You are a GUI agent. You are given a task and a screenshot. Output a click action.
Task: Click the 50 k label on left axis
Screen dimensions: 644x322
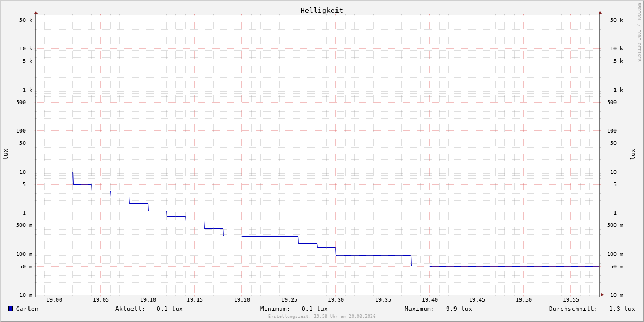point(26,20)
